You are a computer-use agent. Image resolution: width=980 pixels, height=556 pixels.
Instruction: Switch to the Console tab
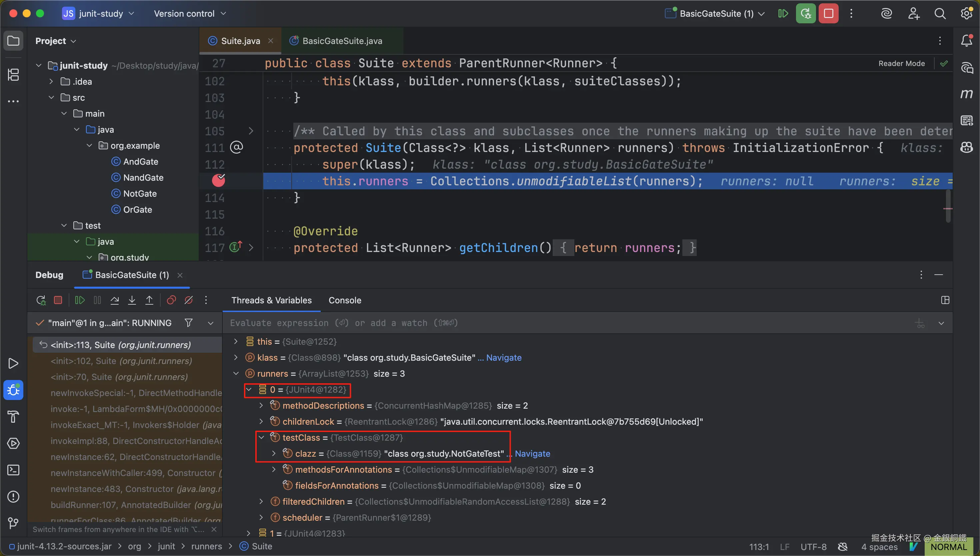pos(345,300)
